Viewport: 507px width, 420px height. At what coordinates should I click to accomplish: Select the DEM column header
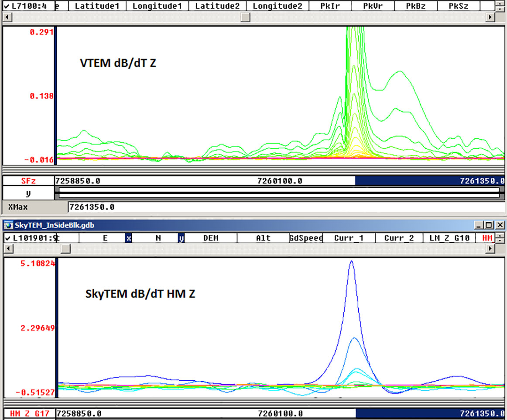tap(211, 238)
